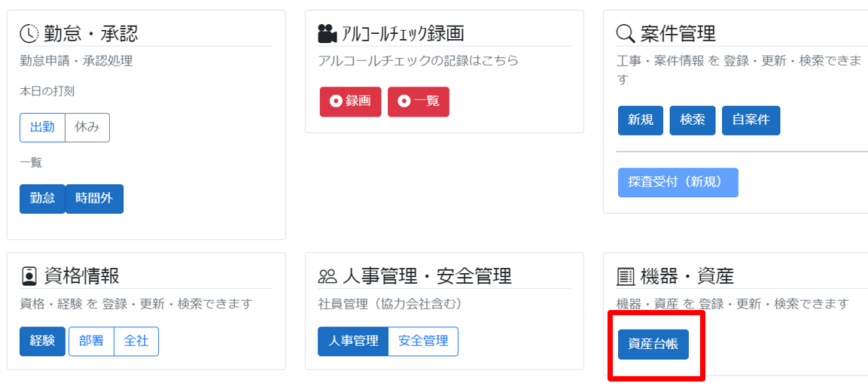Start recording with the red 録画 button
Image resolution: width=868 pixels, height=389 pixels.
(x=350, y=102)
